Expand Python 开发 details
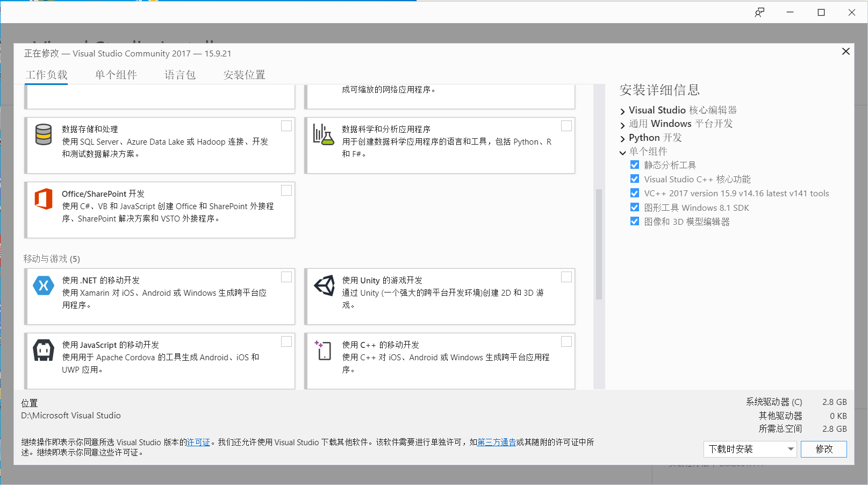868x485 pixels. pos(622,139)
